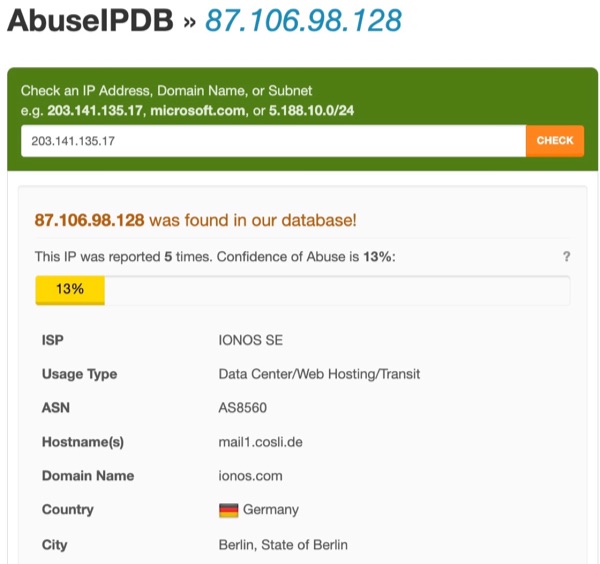Click the domain name ionos.com

click(x=251, y=476)
